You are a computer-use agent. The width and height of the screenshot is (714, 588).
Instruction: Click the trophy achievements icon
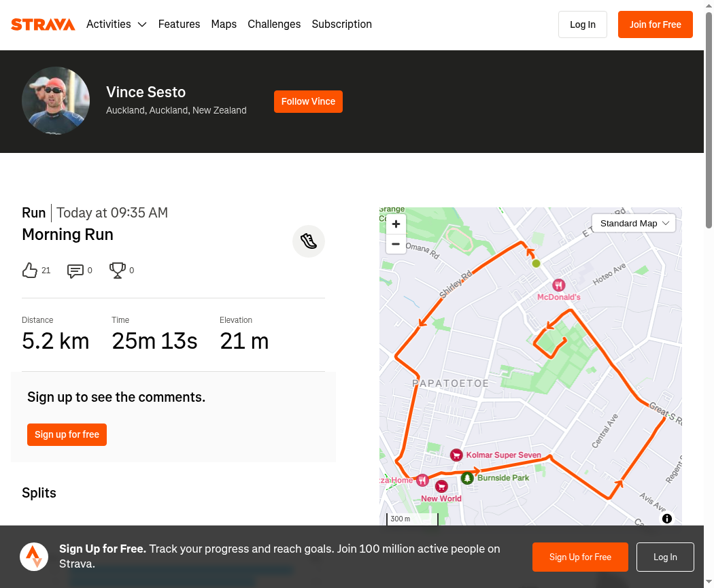point(118,271)
